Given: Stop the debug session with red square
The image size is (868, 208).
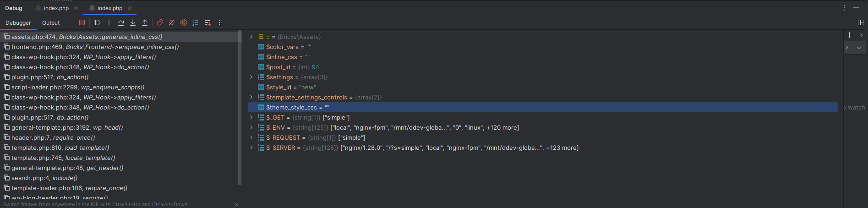Looking at the screenshot, I should click(82, 22).
